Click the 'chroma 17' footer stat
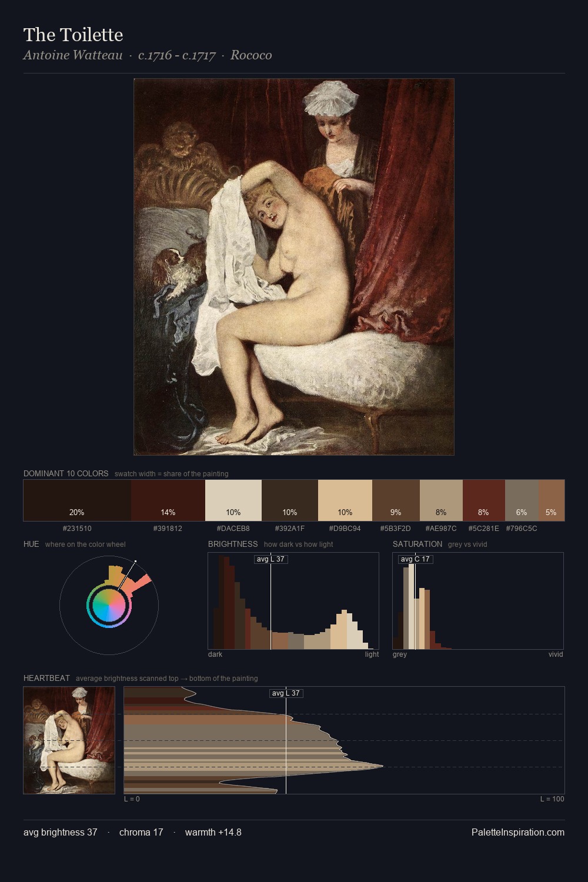 [x=141, y=832]
